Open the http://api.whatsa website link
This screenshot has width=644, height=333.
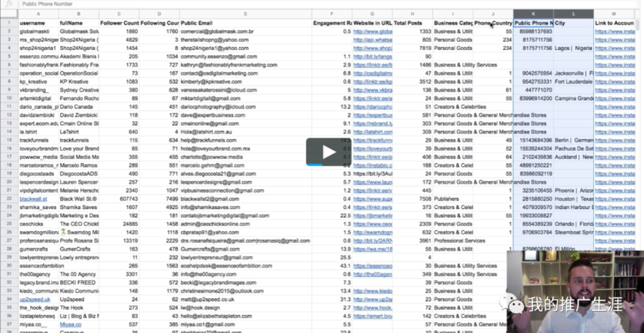tap(373, 40)
